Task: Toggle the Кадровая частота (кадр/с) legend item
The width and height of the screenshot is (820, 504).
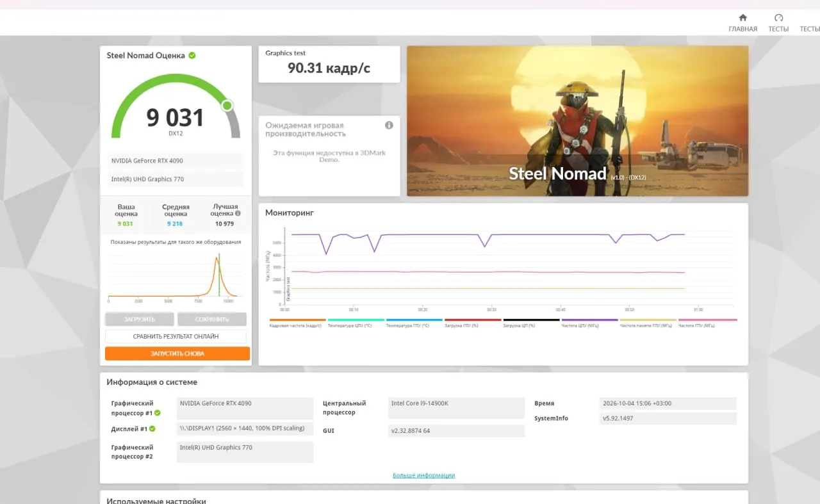Action: click(298, 323)
